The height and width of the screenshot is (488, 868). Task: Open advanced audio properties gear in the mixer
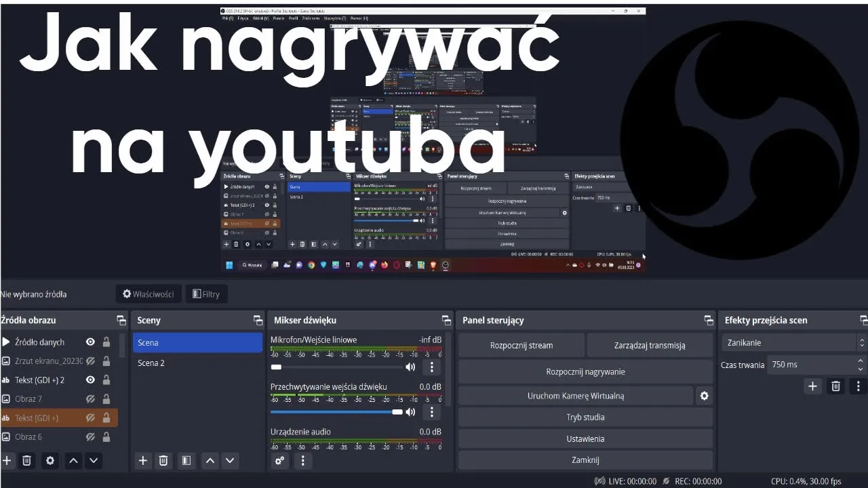click(x=279, y=460)
